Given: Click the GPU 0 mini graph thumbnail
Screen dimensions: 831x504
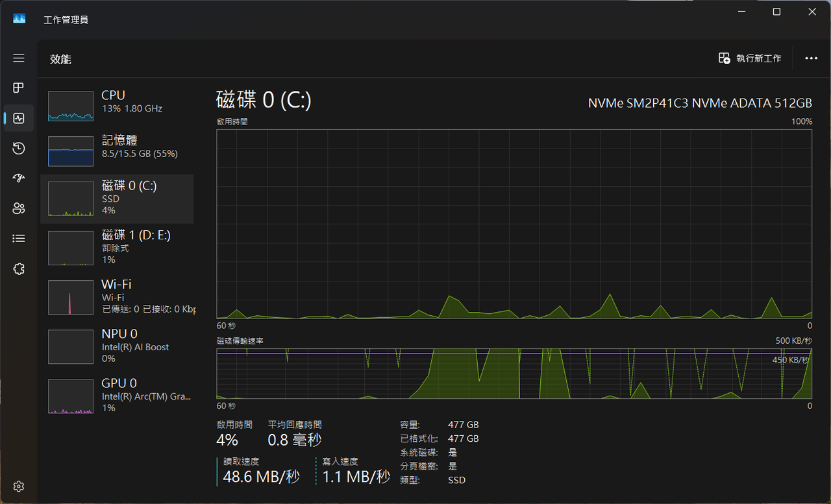Looking at the screenshot, I should [x=71, y=396].
